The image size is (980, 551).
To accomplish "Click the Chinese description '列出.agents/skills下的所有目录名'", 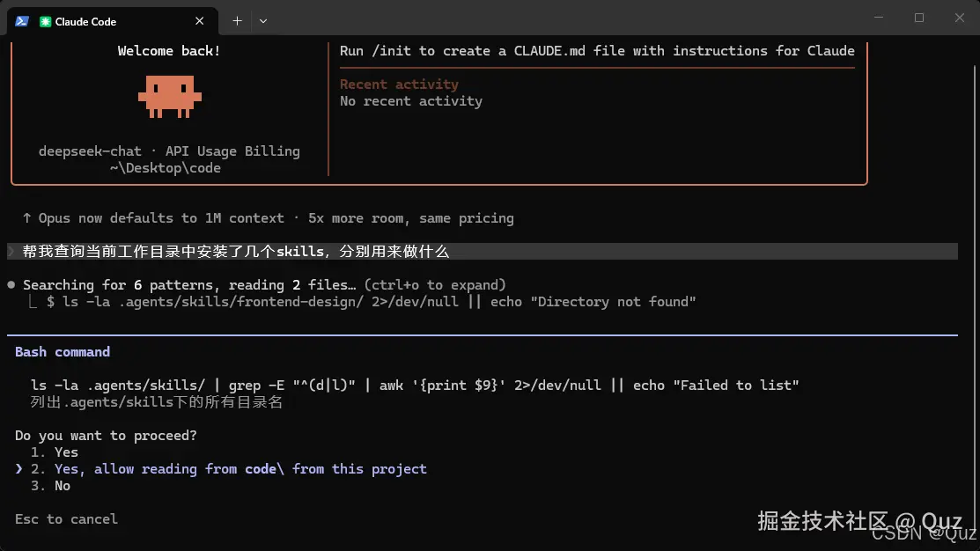I will pyautogui.click(x=156, y=402).
